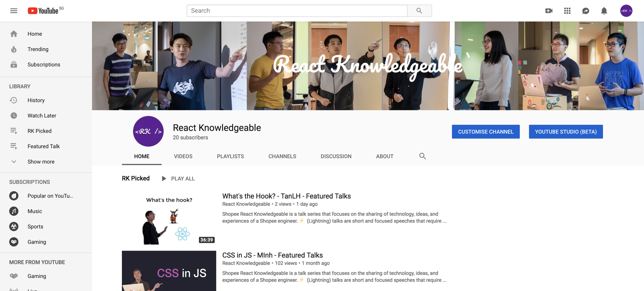Open the YouTube apps grid icon
Screen dimensions: 644x291
tap(567, 11)
